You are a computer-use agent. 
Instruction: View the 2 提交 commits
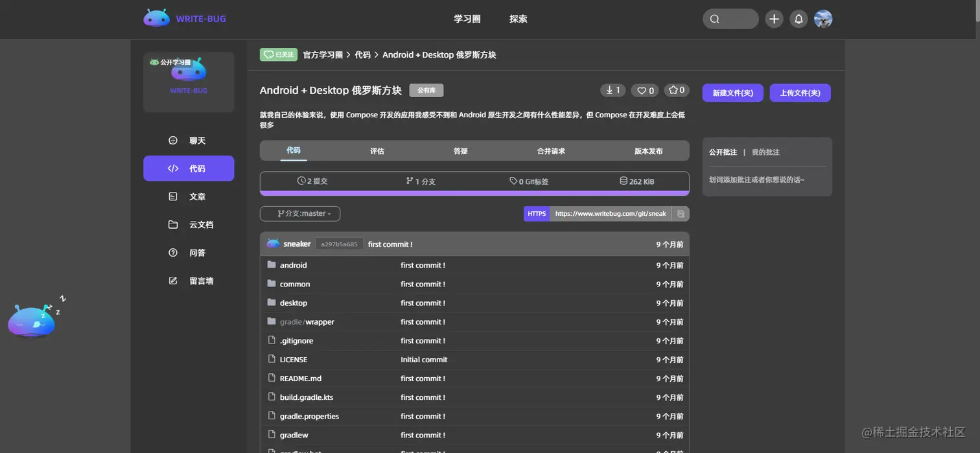tap(312, 181)
